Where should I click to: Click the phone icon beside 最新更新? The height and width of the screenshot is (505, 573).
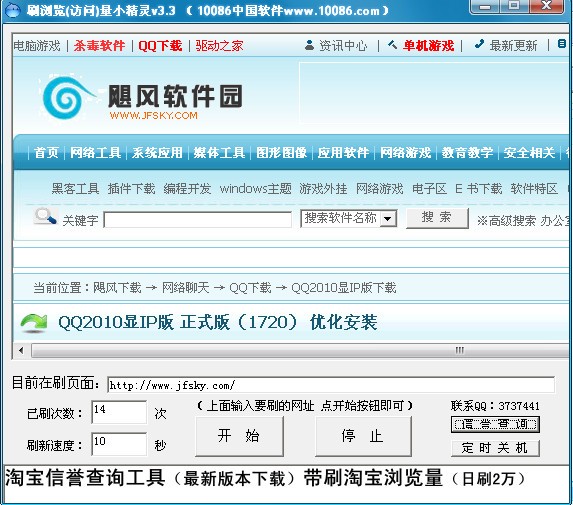point(479,45)
